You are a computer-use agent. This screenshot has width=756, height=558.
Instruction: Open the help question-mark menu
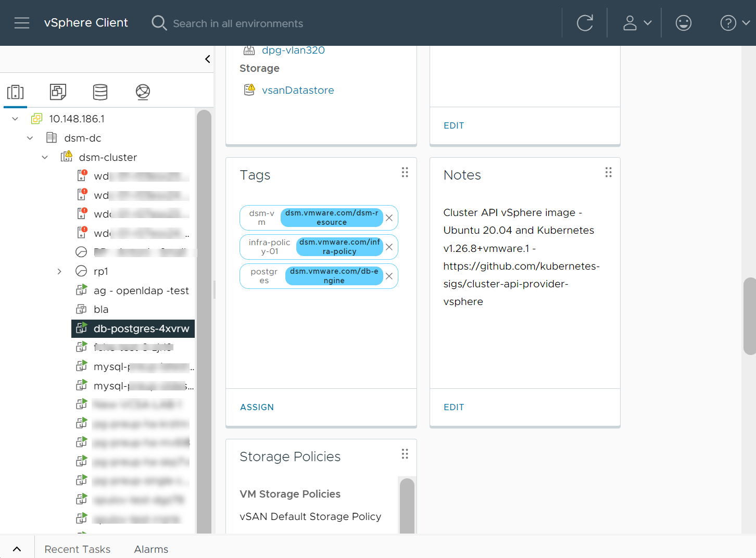tap(735, 23)
